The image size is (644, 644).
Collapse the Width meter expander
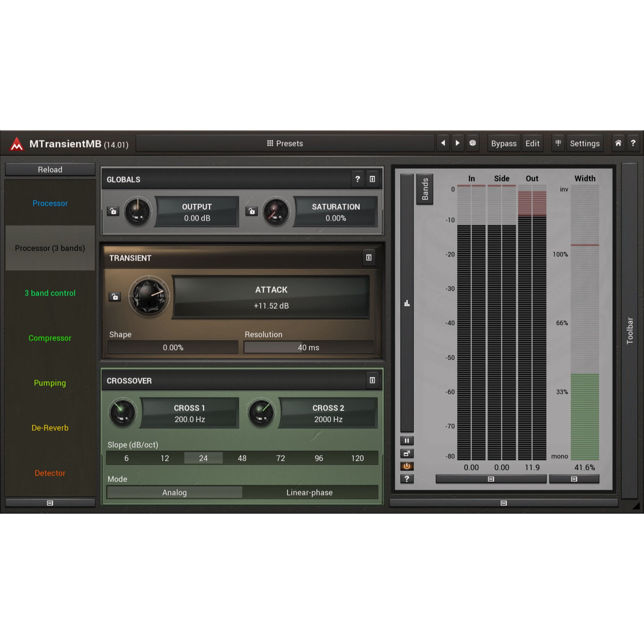(x=574, y=479)
